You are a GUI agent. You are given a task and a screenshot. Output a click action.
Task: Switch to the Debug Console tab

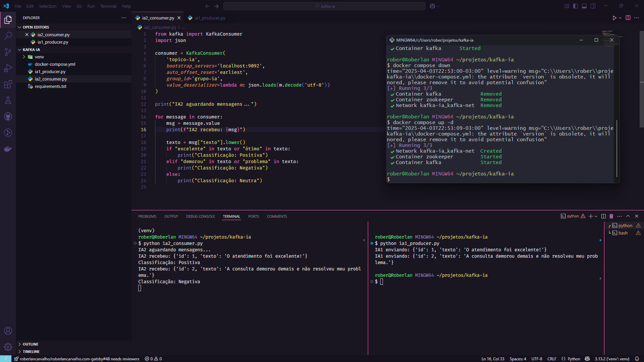tap(200, 216)
